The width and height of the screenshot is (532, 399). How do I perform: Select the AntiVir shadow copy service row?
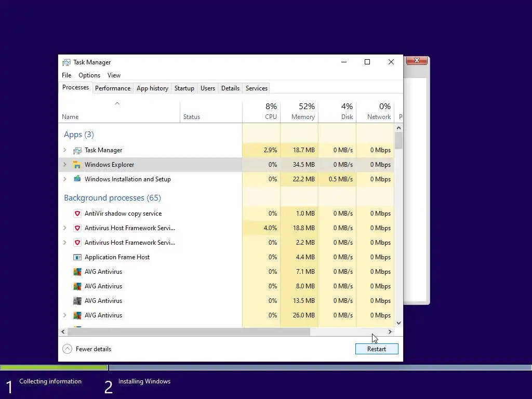point(227,214)
